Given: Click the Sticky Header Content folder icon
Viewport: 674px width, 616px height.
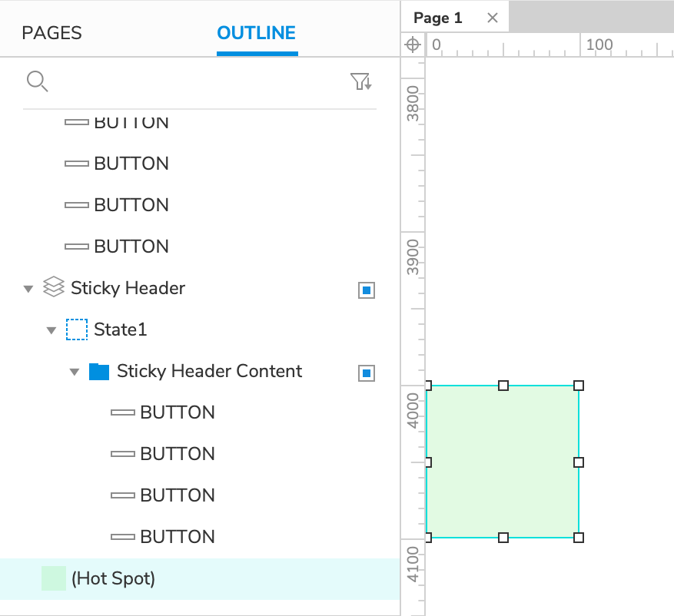Looking at the screenshot, I should pyautogui.click(x=99, y=372).
